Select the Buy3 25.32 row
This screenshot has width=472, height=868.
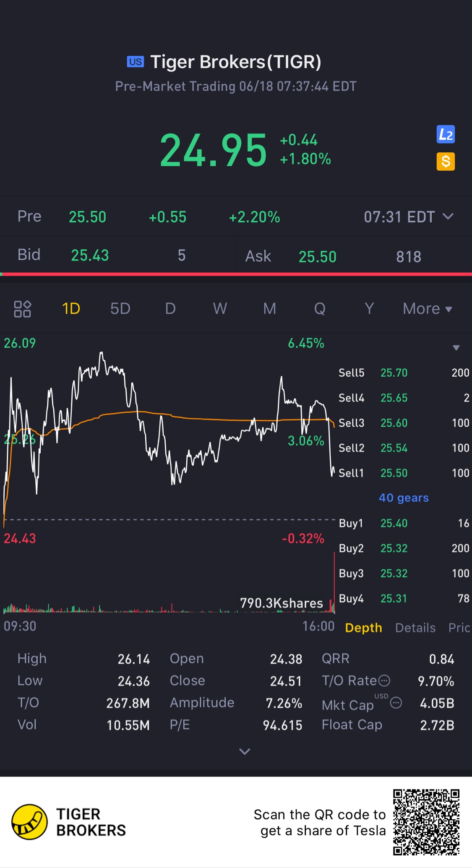pos(404,573)
